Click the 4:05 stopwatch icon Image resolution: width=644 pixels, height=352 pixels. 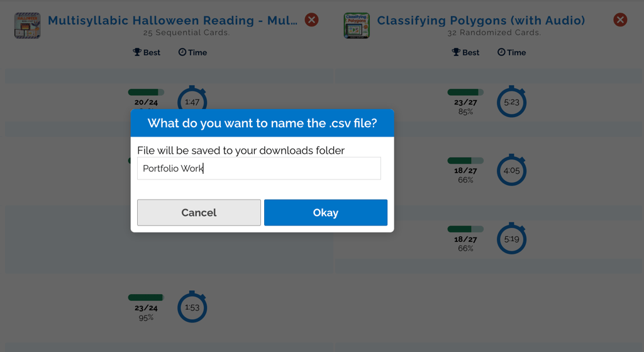pos(511,170)
